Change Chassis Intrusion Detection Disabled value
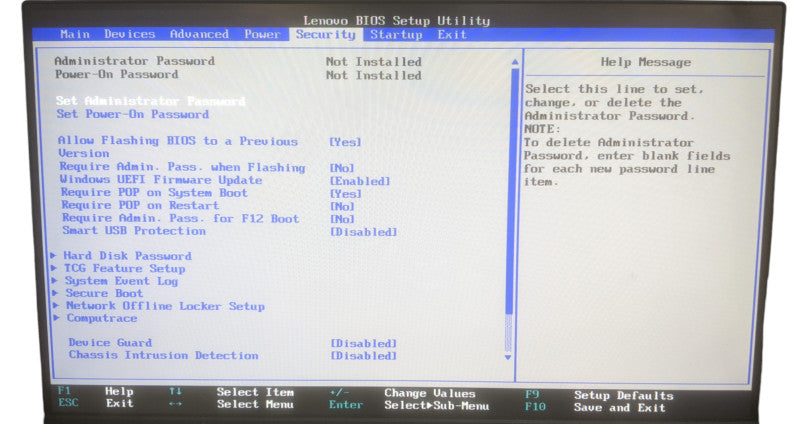 [x=363, y=356]
